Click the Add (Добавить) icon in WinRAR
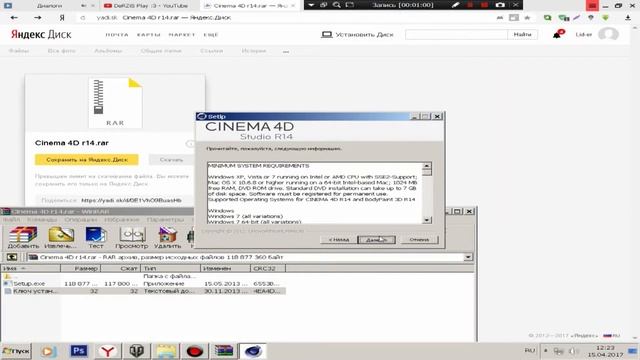The image size is (640, 360). click(23, 238)
